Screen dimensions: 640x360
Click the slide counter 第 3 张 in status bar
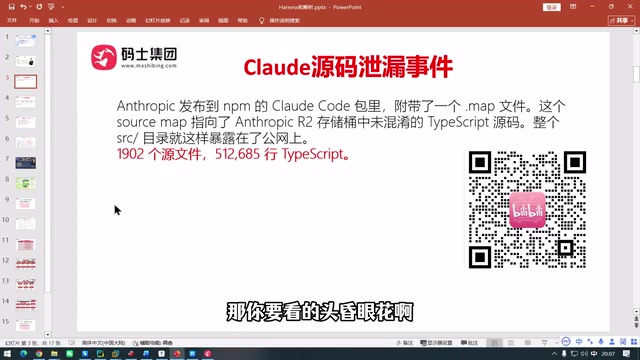click(x=33, y=343)
